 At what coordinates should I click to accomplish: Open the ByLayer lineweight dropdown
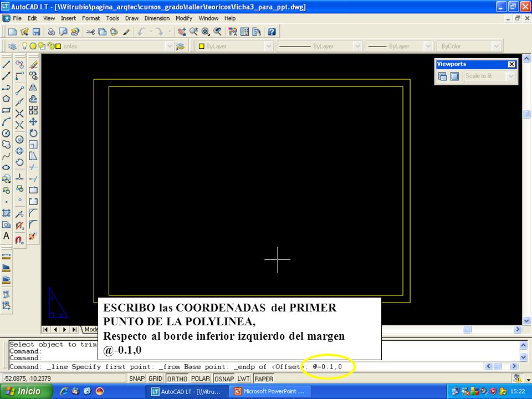428,46
